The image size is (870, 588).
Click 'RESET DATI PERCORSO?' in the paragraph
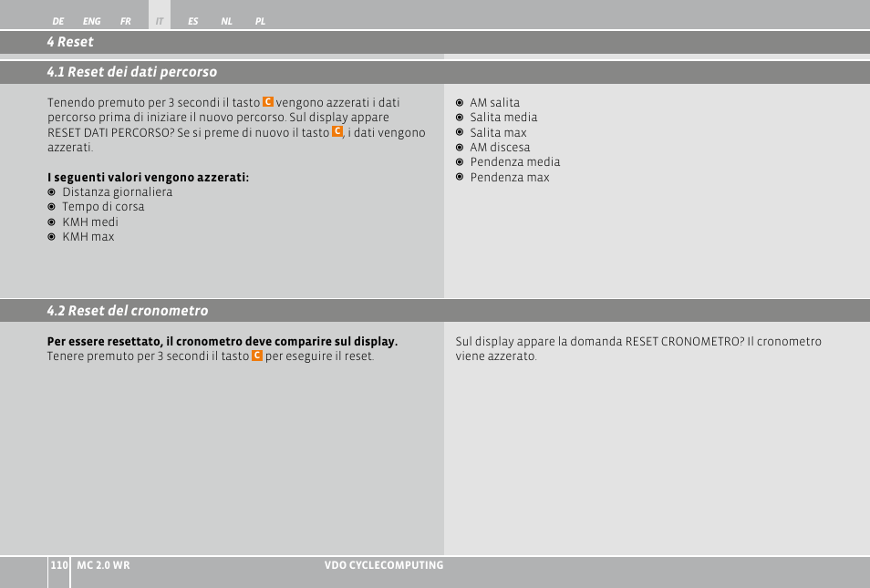111,133
